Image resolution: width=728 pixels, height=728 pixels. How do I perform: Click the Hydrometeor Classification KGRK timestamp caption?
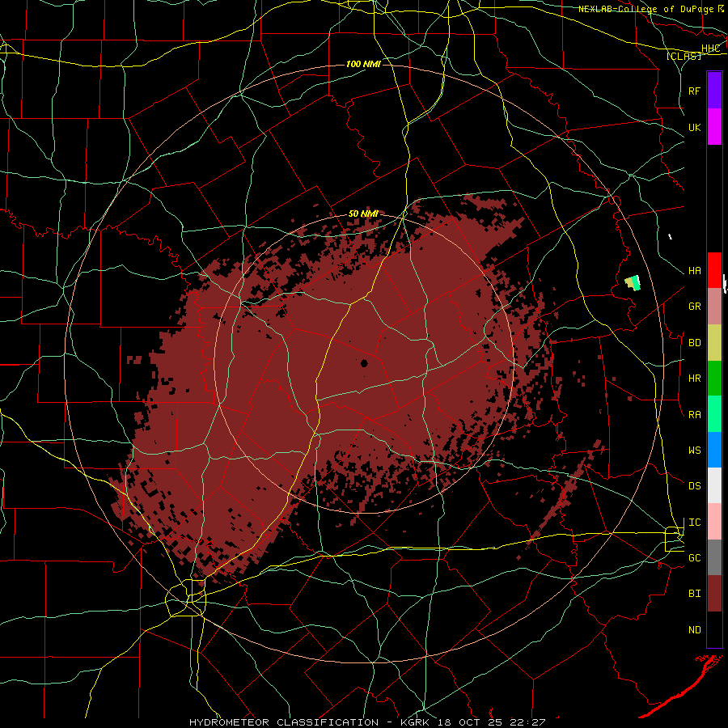point(367,722)
